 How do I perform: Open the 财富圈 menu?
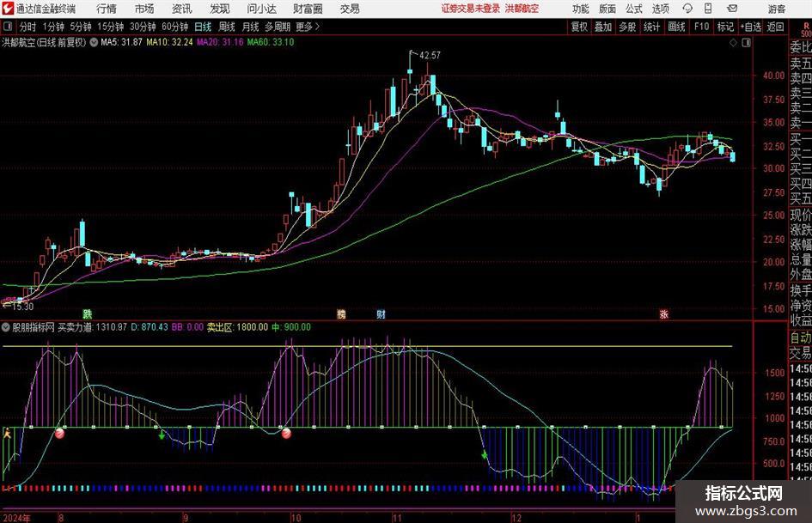point(308,9)
